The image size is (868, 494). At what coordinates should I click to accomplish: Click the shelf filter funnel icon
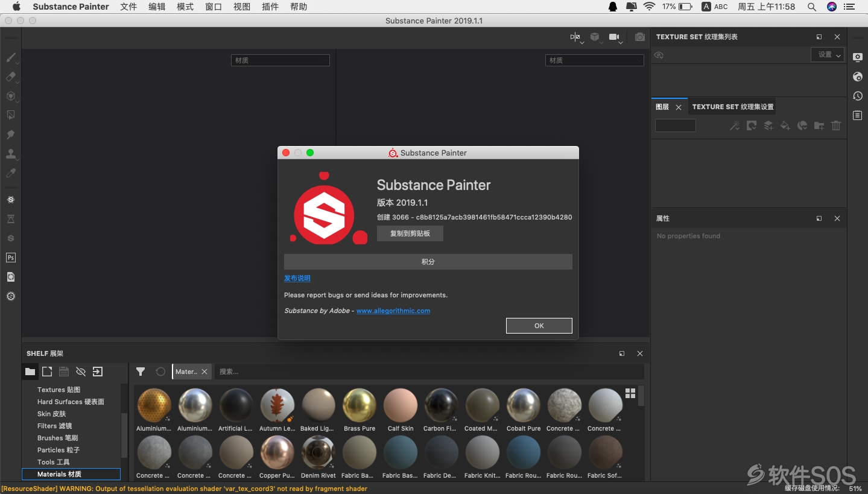(141, 372)
